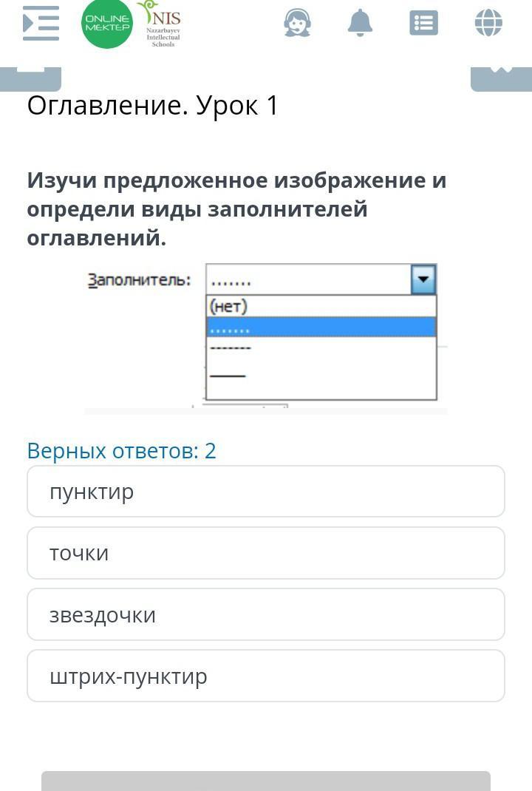The width and height of the screenshot is (532, 791).
Task: Click the Заполнитель combo box field
Action: (308, 281)
